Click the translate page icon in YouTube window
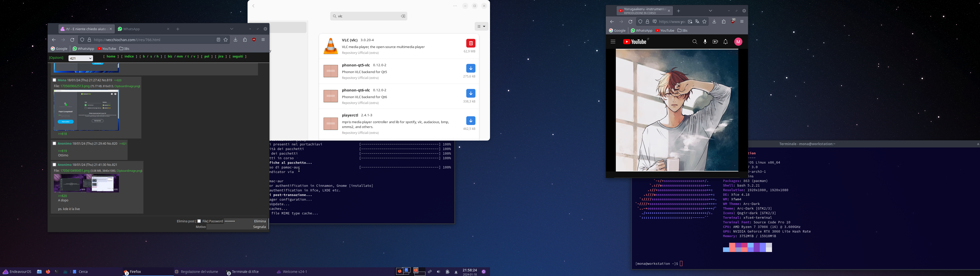This screenshot has width=980, height=276. click(x=697, y=22)
